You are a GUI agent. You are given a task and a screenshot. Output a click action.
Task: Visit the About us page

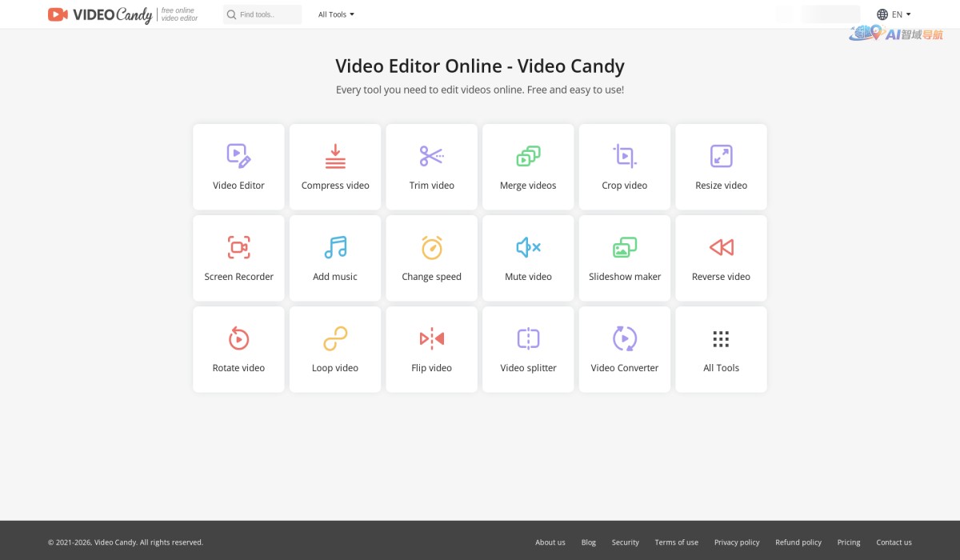tap(550, 542)
